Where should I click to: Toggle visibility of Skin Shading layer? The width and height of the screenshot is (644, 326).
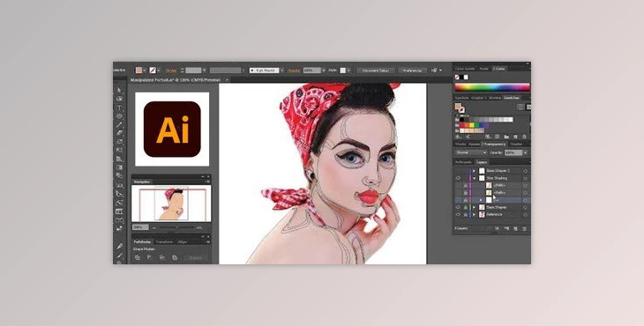(x=458, y=178)
